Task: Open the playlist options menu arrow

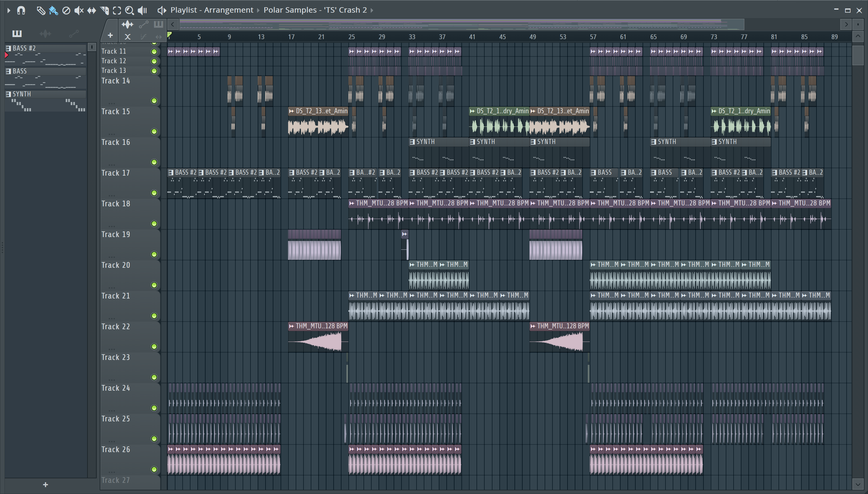Action: [9, 11]
